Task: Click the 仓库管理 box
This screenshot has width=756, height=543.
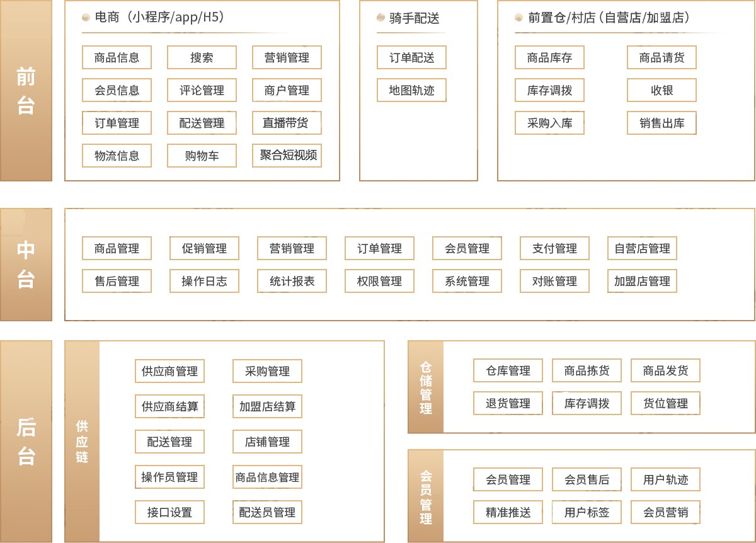Action: tap(508, 370)
